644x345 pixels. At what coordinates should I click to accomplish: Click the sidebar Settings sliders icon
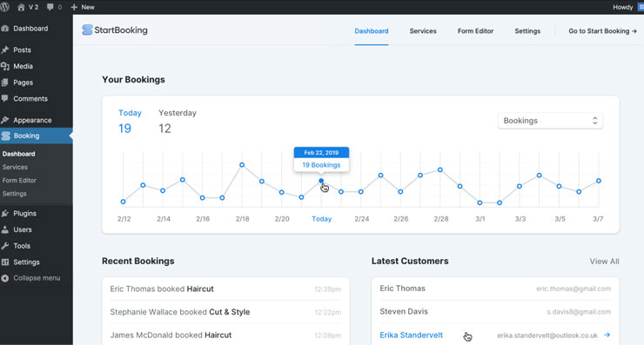point(5,262)
